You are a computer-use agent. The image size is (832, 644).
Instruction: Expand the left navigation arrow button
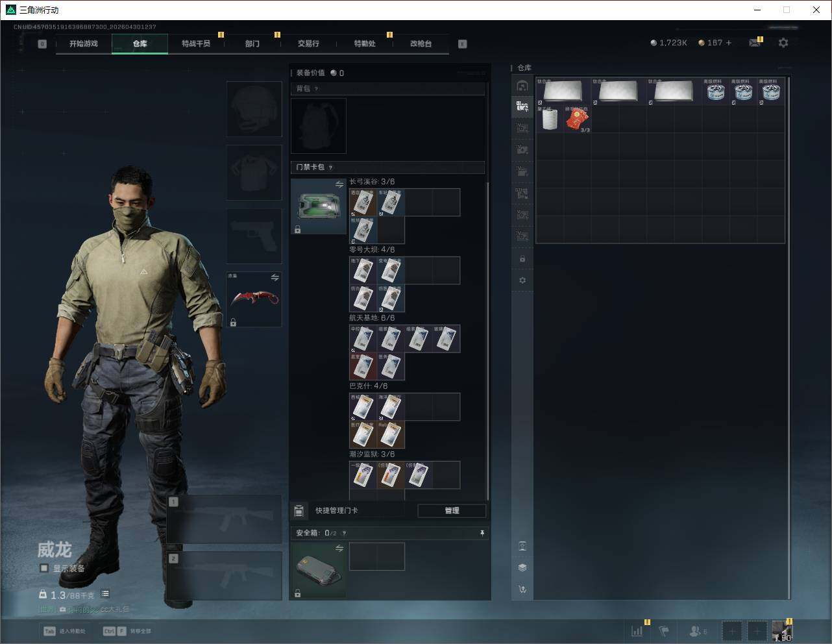tap(42, 44)
